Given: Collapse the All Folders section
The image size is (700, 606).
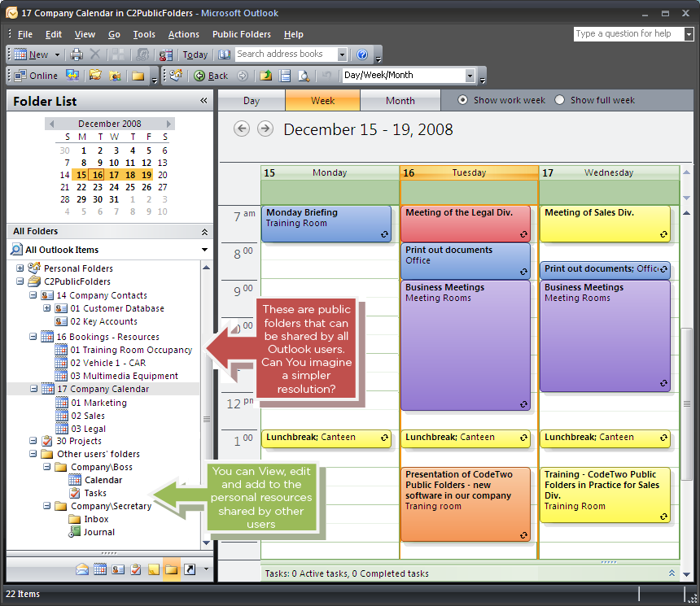Looking at the screenshot, I should click(204, 232).
